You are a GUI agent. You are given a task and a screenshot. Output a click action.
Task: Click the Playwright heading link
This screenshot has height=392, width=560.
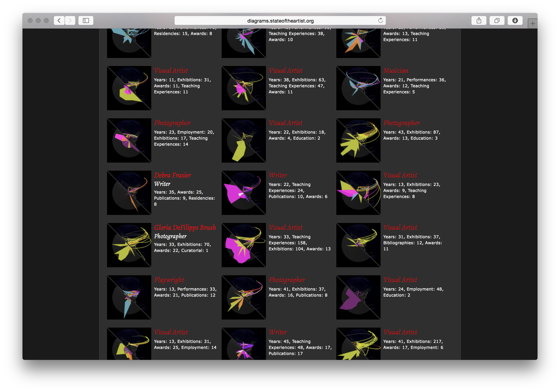coord(169,280)
